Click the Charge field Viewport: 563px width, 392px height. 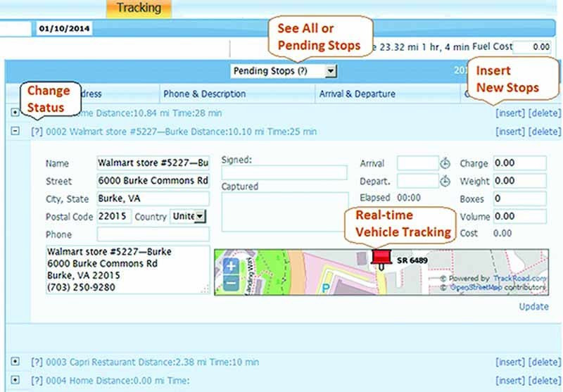(x=520, y=163)
